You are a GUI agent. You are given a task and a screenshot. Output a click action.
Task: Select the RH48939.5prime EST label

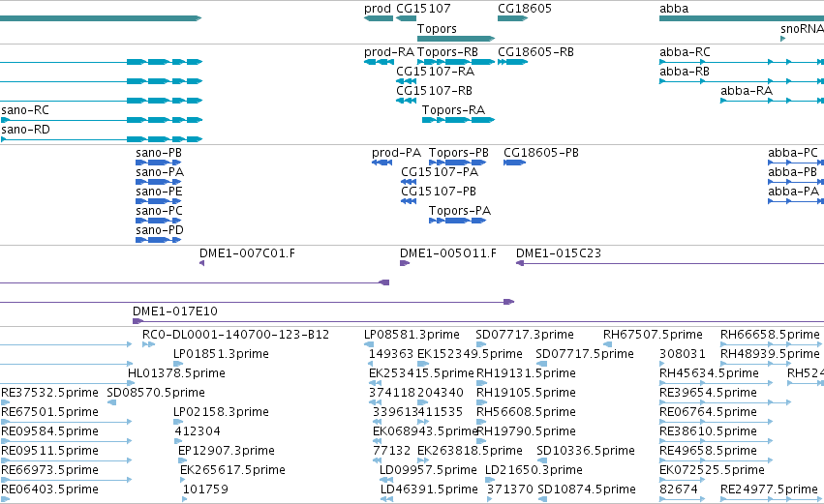point(770,354)
